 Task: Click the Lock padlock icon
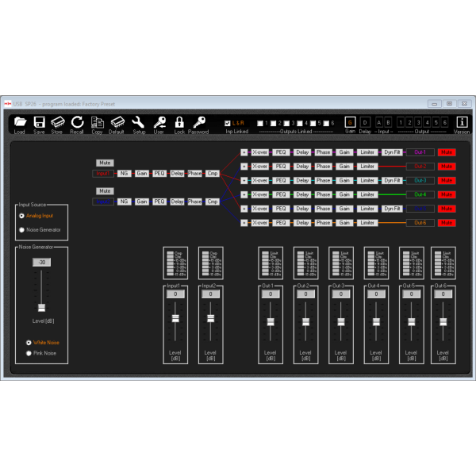[x=179, y=122]
